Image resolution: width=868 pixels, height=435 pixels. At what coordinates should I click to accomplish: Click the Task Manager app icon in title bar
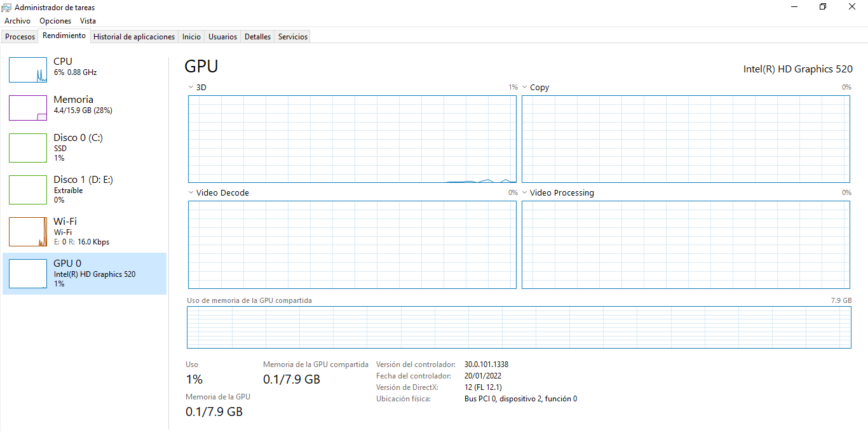coord(6,8)
